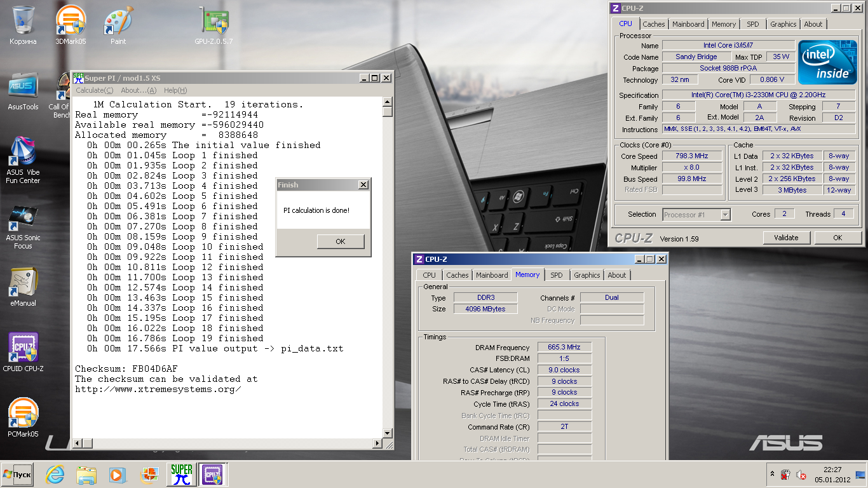
Task: Select SPD tab in lower CPU-Z window
Action: (557, 275)
